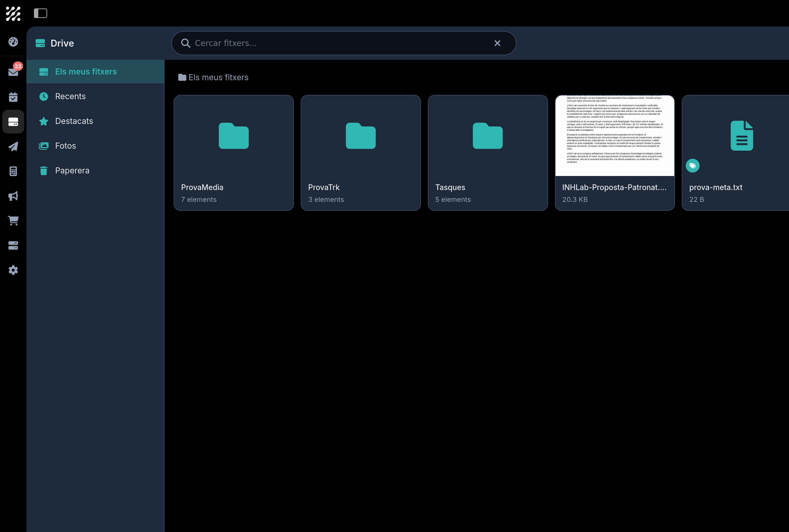Image resolution: width=789 pixels, height=532 pixels.
Task: Open the settings gear icon
Action: (x=13, y=270)
